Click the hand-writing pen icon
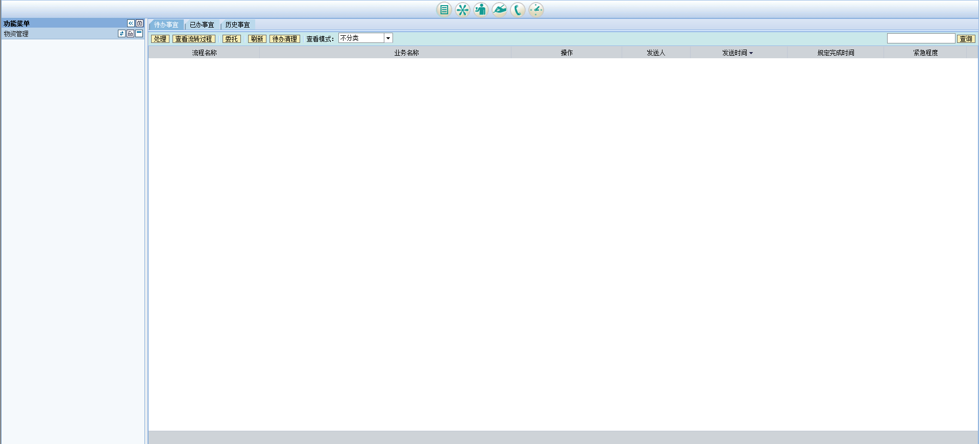980x444 pixels. [x=499, y=10]
